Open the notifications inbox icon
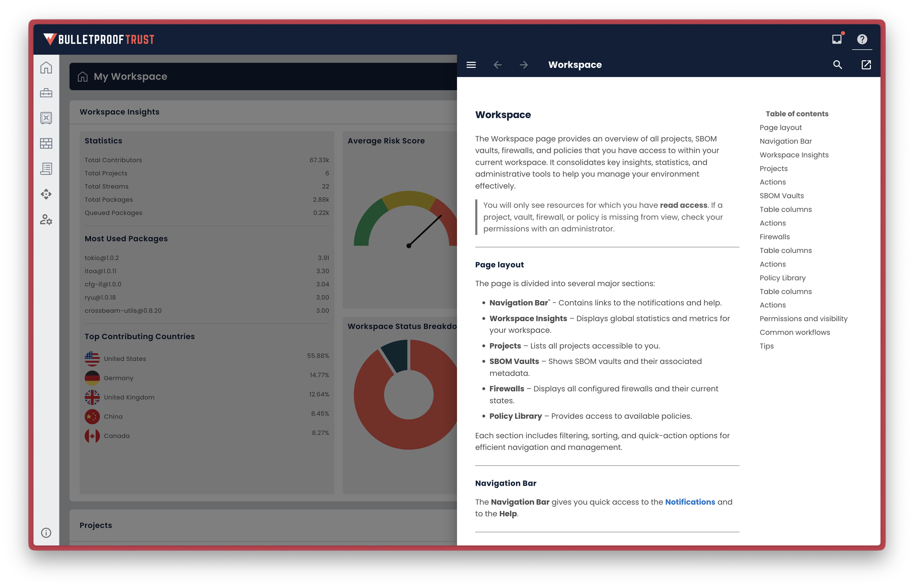This screenshot has width=914, height=588. tap(836, 39)
